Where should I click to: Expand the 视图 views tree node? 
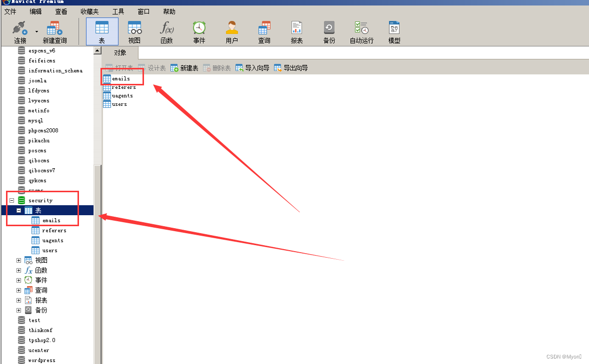18,260
